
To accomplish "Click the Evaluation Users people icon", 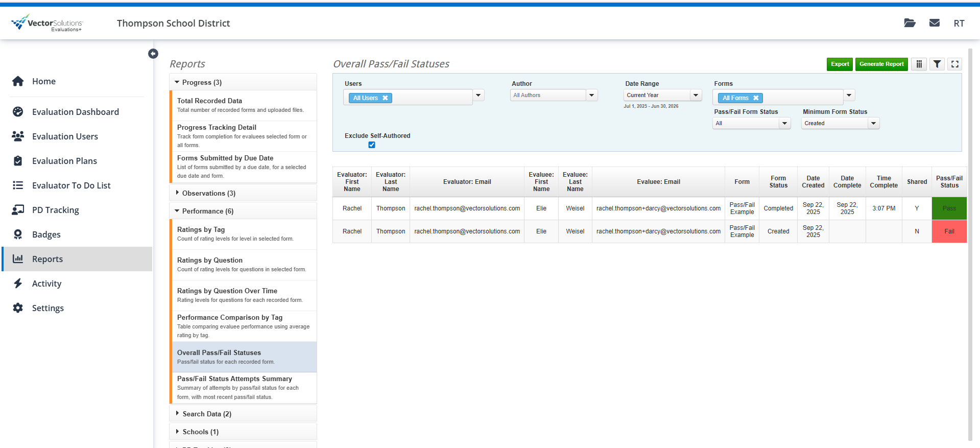I will coord(18,136).
